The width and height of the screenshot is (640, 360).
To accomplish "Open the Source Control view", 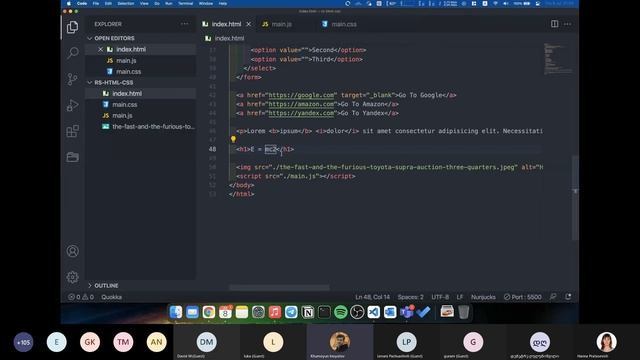I will [73, 79].
